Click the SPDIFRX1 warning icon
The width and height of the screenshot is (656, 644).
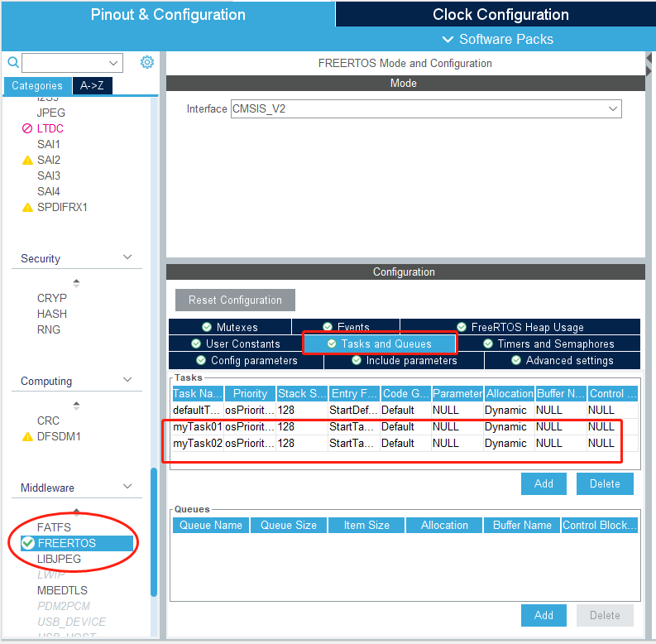pos(27,207)
